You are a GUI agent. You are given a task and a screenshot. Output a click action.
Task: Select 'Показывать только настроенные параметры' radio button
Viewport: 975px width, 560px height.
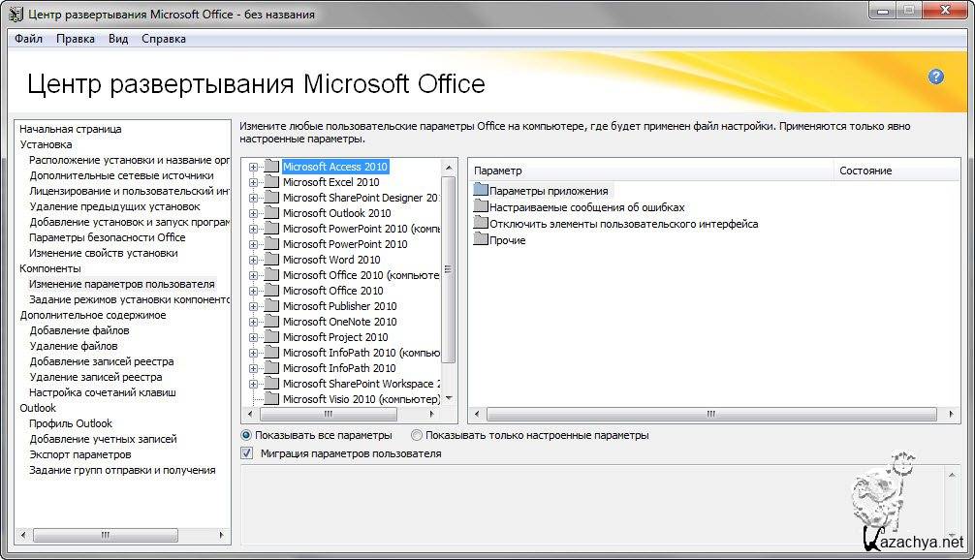(x=417, y=436)
